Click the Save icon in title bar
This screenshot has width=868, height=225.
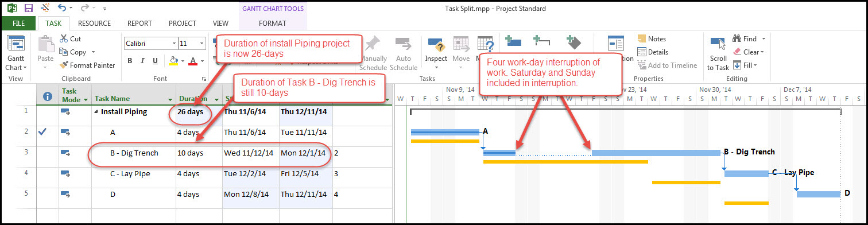pyautogui.click(x=29, y=9)
